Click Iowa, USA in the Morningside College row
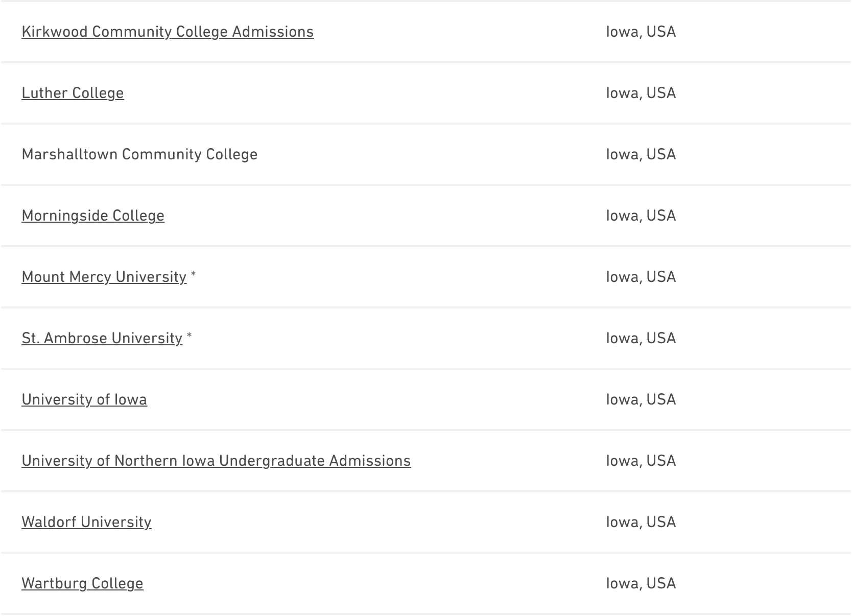Viewport: 852px width, 616px height. click(x=641, y=216)
